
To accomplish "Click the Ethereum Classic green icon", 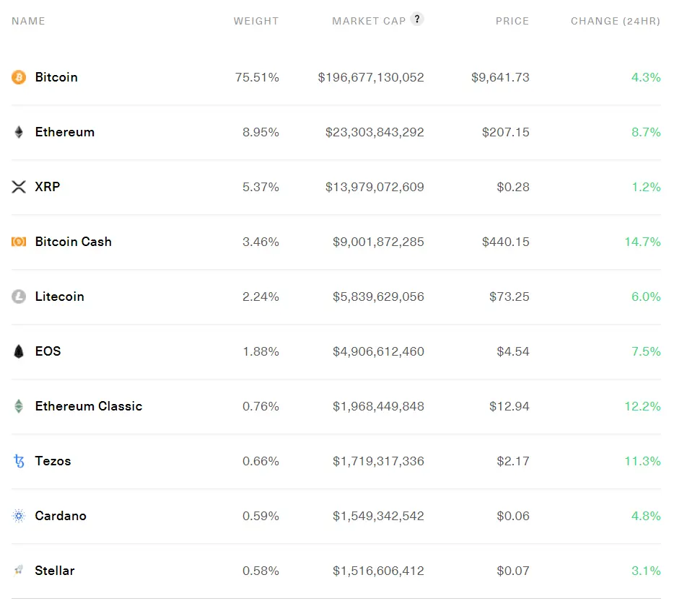I will [19, 406].
